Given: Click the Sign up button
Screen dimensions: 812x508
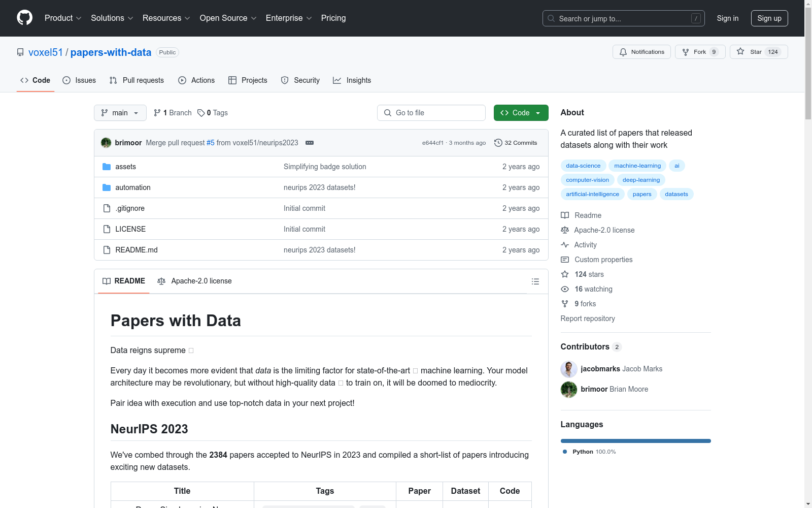Looking at the screenshot, I should (x=769, y=18).
